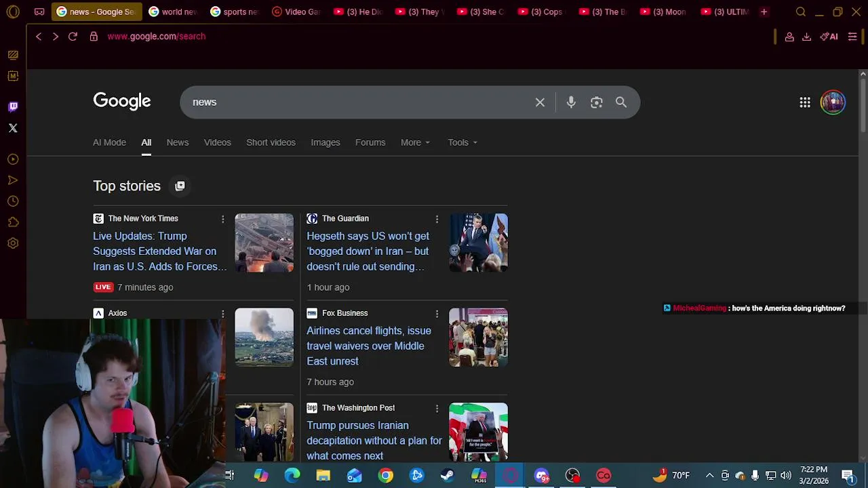Open Microsoft Edge from the taskbar

tap(292, 475)
